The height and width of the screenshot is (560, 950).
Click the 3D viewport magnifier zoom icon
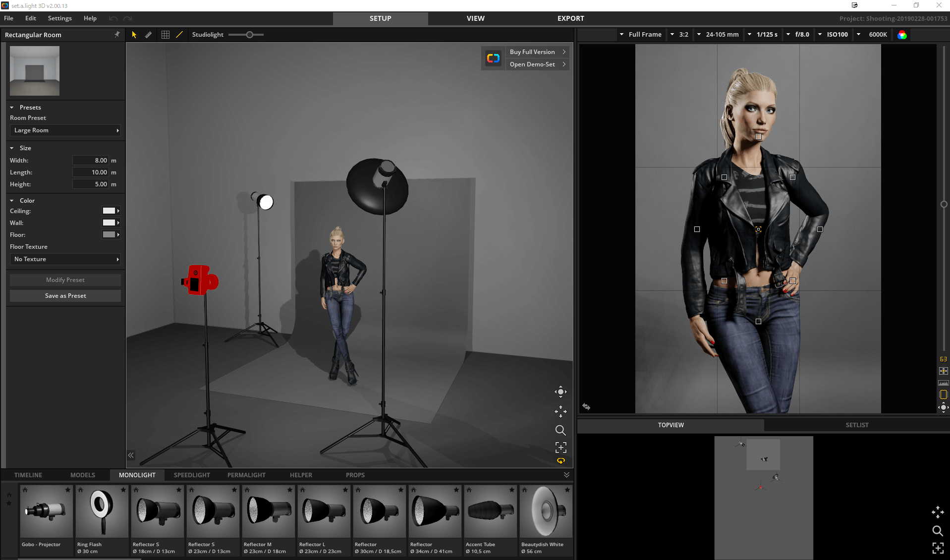click(560, 430)
